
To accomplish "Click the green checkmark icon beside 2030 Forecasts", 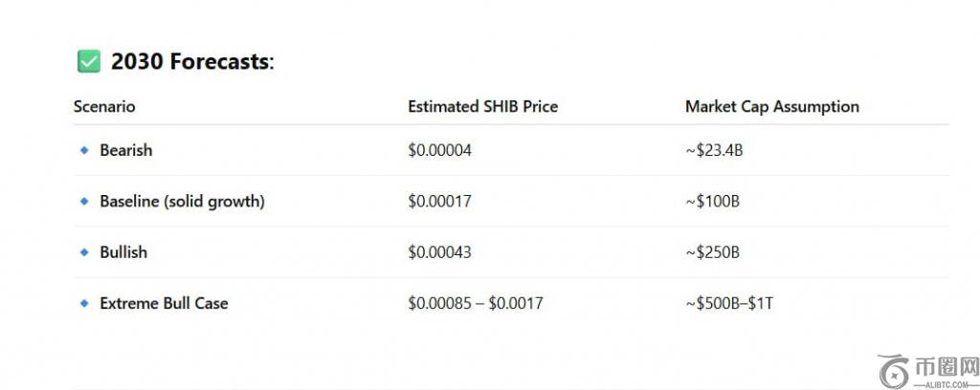I will click(89, 62).
